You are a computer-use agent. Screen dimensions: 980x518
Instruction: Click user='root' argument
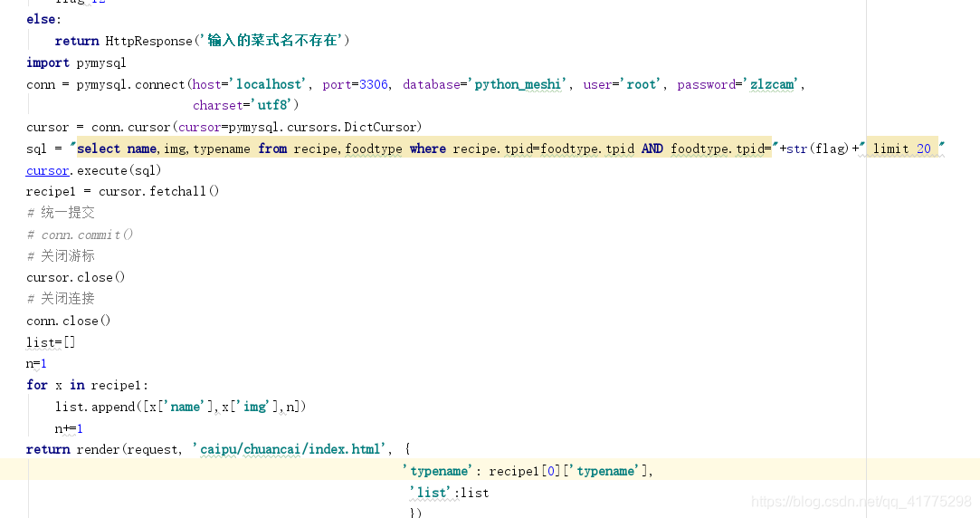click(622, 84)
